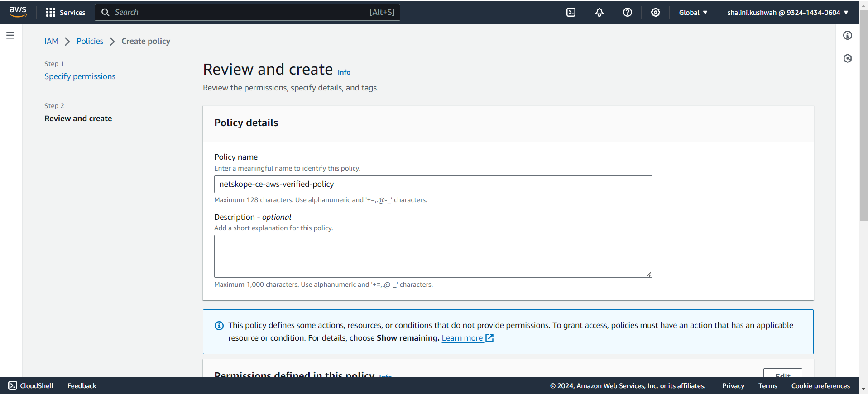Click the page vertical scrollbar
Image resolution: width=868 pixels, height=394 pixels.
(863, 115)
